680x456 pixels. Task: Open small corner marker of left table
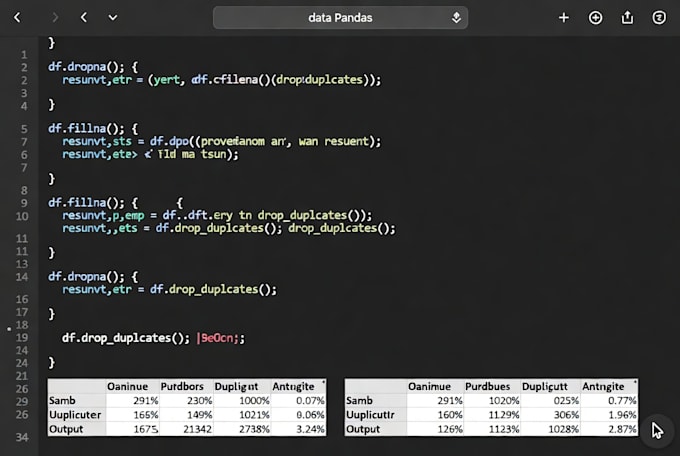324,382
